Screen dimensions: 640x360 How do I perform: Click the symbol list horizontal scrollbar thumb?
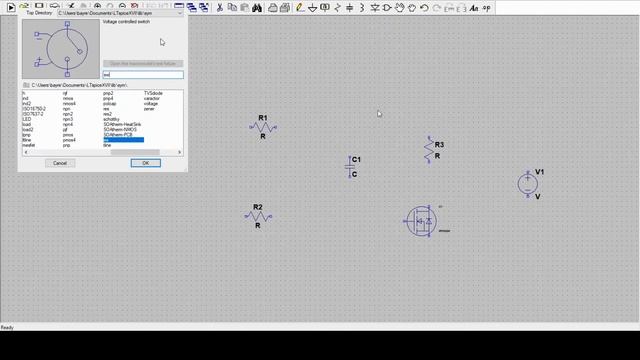point(135,152)
